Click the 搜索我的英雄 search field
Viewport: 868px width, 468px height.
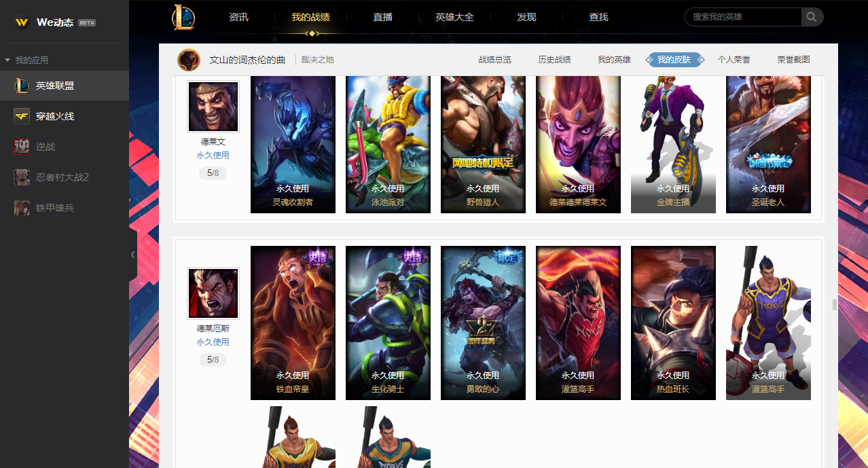(x=743, y=17)
